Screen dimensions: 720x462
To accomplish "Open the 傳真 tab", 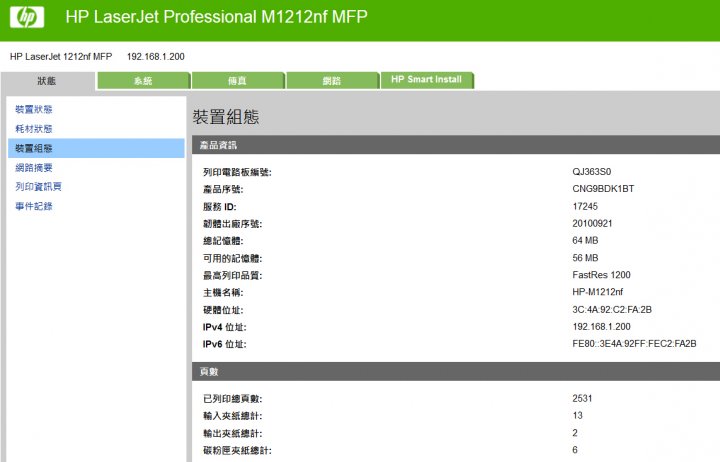I will [238, 80].
